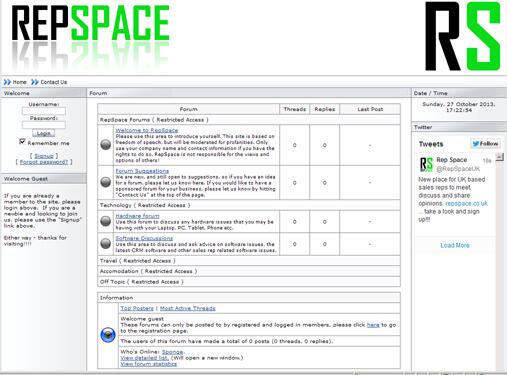507x375 pixels.
Task: Focus the Password input field
Action: pos(44,125)
